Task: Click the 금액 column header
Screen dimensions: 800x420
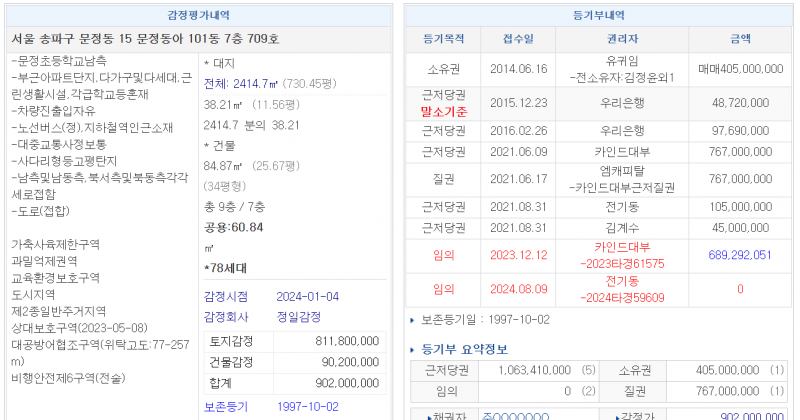Action: 740,39
